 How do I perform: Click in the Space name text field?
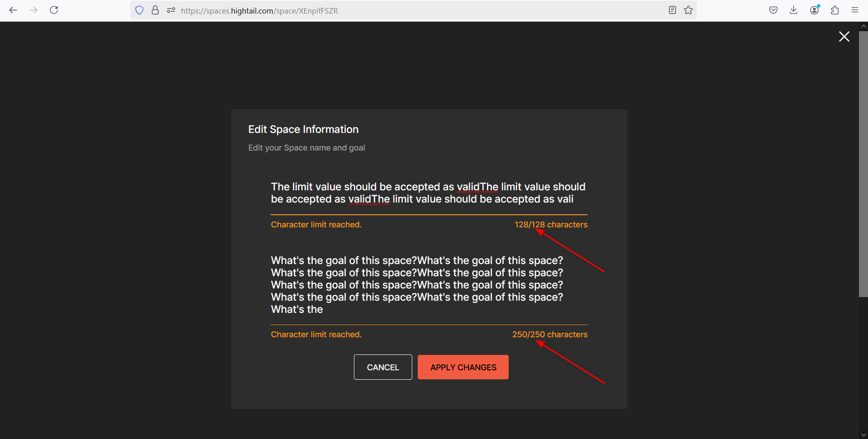(x=429, y=193)
